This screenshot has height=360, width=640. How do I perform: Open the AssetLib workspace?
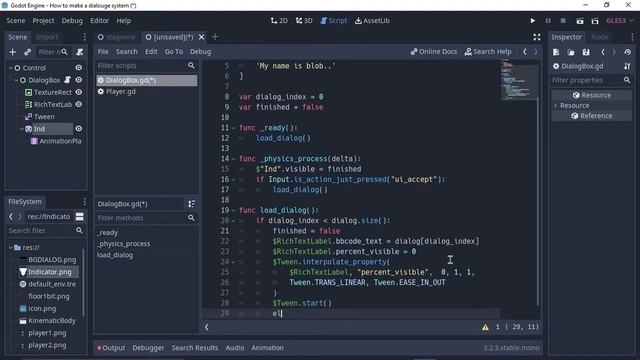pos(372,20)
